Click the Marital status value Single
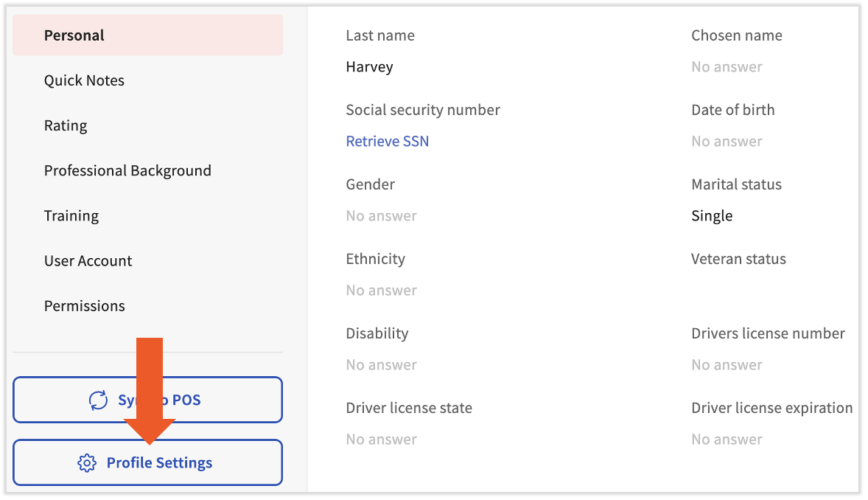 (712, 215)
